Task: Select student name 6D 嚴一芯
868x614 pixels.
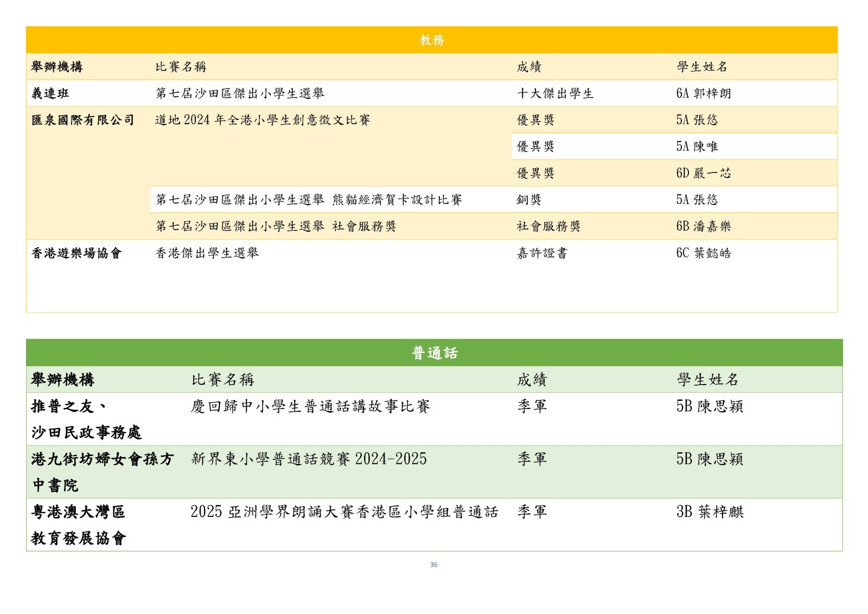Action: [703, 173]
